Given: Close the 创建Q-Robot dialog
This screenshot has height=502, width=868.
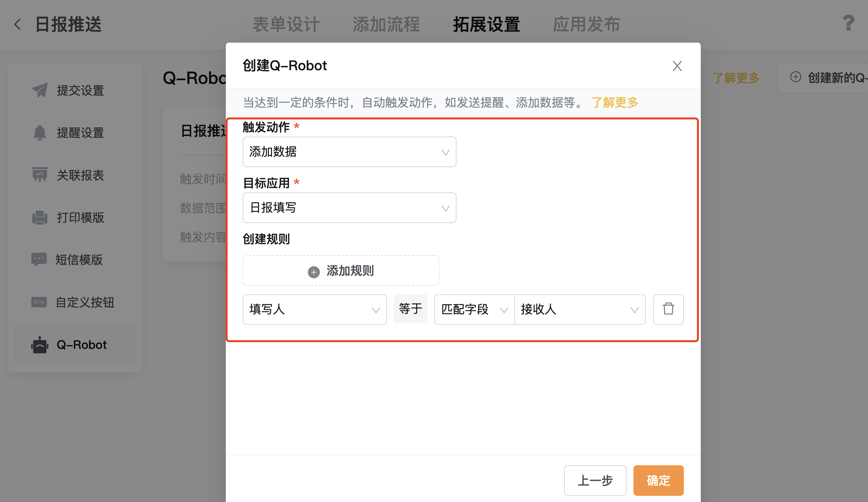Looking at the screenshot, I should point(677,66).
